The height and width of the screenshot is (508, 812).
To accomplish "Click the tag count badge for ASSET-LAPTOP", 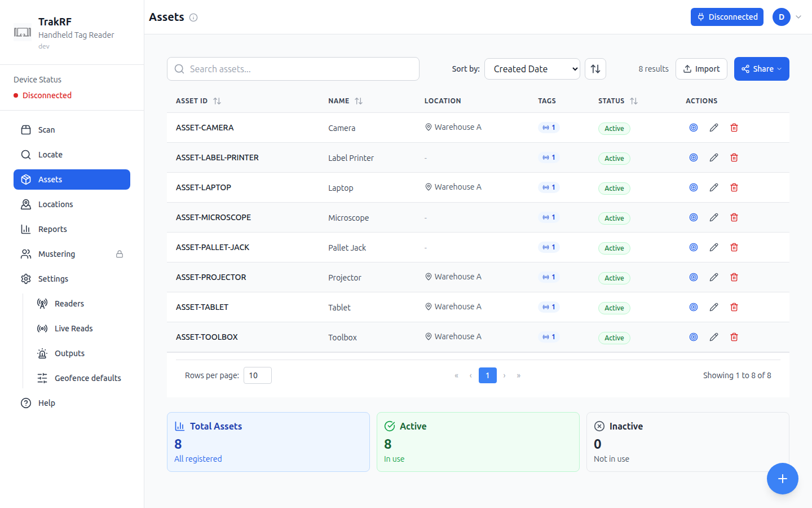I will tap(549, 187).
